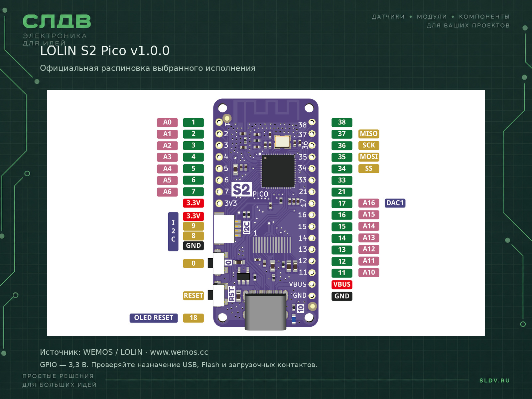Image resolution: width=532 pixels, height=399 pixels.
Task: Click the green pin 7 label
Action: pos(193,192)
